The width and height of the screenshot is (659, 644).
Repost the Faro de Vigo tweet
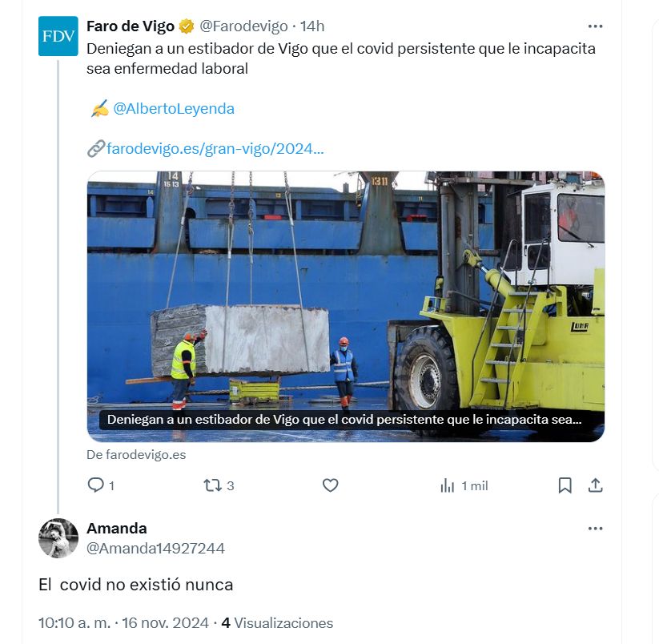pyautogui.click(x=213, y=485)
